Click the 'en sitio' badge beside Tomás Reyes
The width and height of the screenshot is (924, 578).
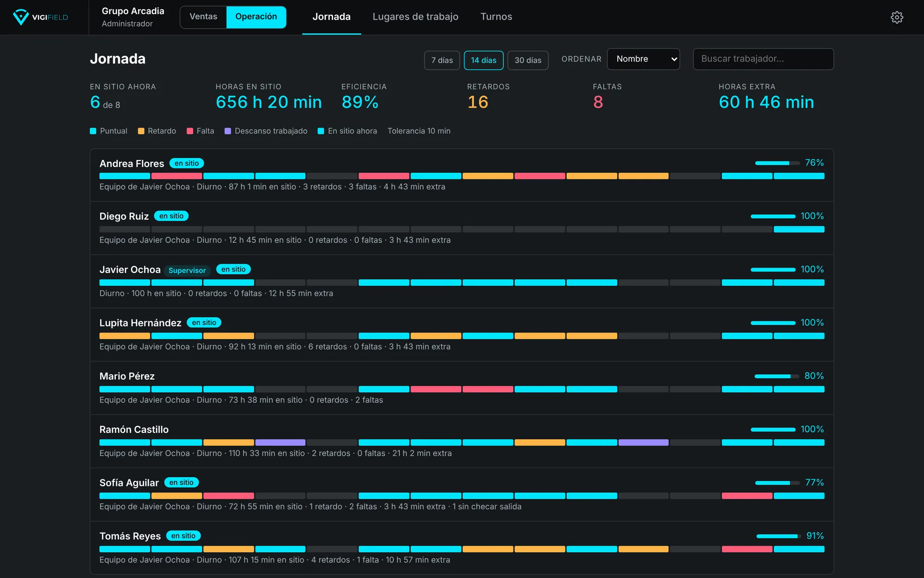[183, 536]
